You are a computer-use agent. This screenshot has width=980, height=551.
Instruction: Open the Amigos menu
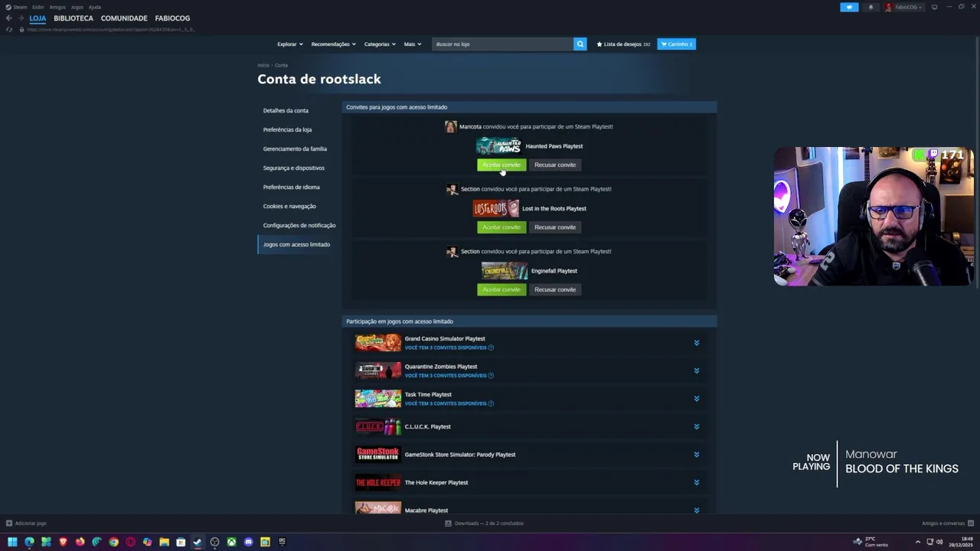[57, 7]
